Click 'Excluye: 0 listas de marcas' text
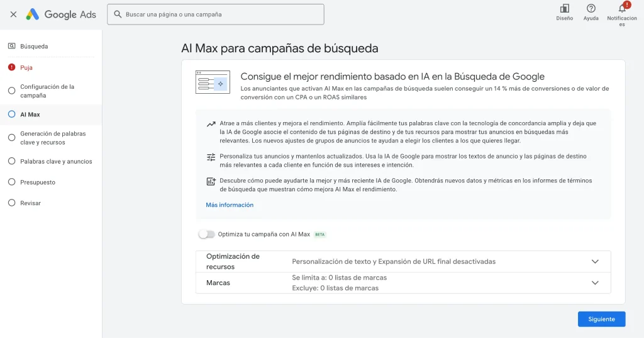Image resolution: width=644 pixels, height=338 pixels. point(335,288)
